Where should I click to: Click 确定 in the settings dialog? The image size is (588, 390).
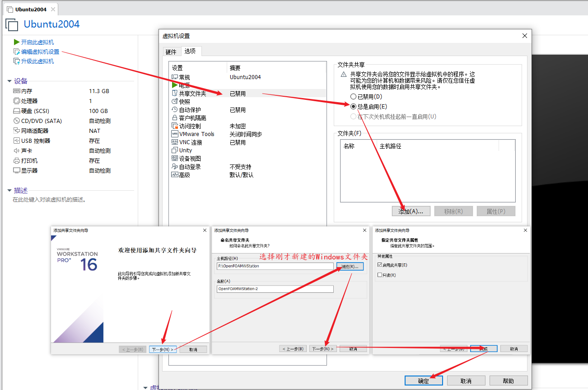click(424, 381)
